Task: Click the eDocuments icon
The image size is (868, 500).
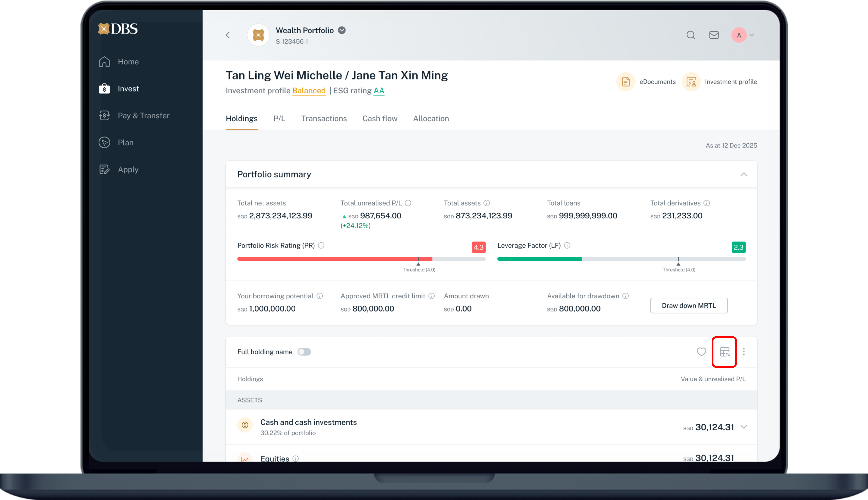Action: 626,82
